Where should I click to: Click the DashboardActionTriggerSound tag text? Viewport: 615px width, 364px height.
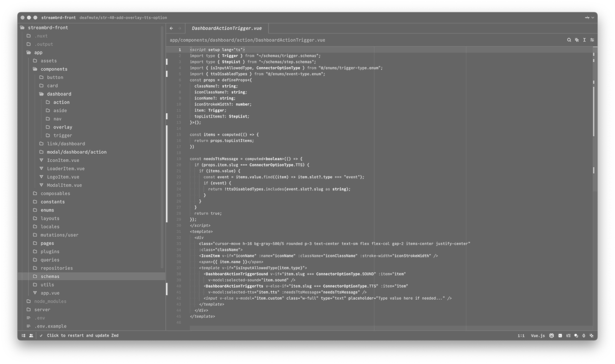(236, 274)
